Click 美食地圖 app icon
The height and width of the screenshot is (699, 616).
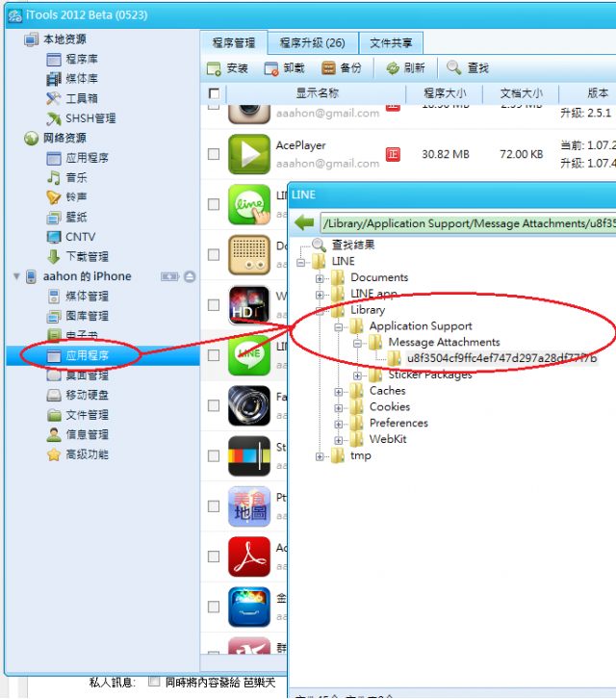click(249, 506)
